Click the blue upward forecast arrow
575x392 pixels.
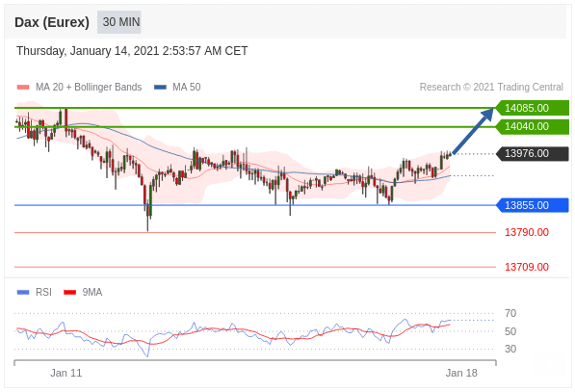pyautogui.click(x=473, y=131)
